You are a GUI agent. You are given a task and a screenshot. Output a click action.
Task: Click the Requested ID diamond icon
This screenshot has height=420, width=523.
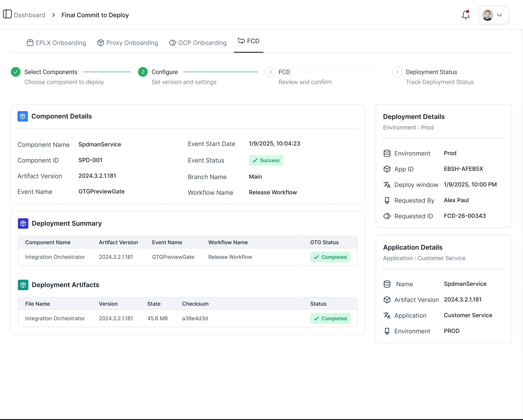[387, 216]
